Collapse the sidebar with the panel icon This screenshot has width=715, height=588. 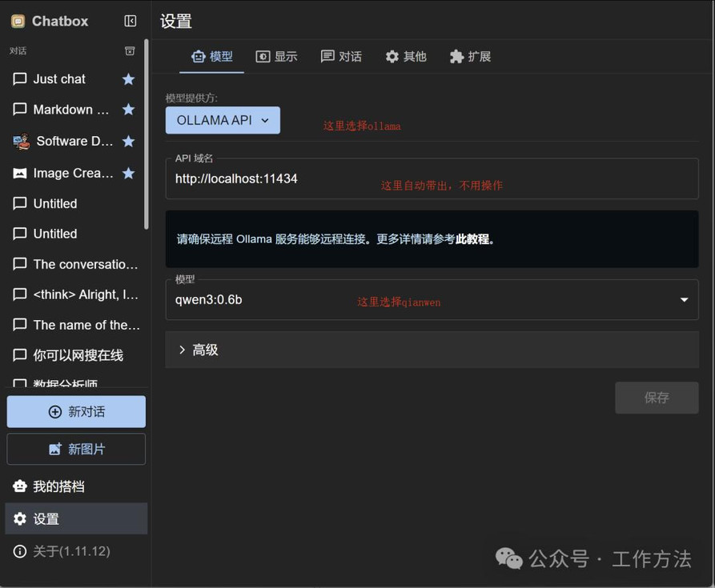coord(130,21)
